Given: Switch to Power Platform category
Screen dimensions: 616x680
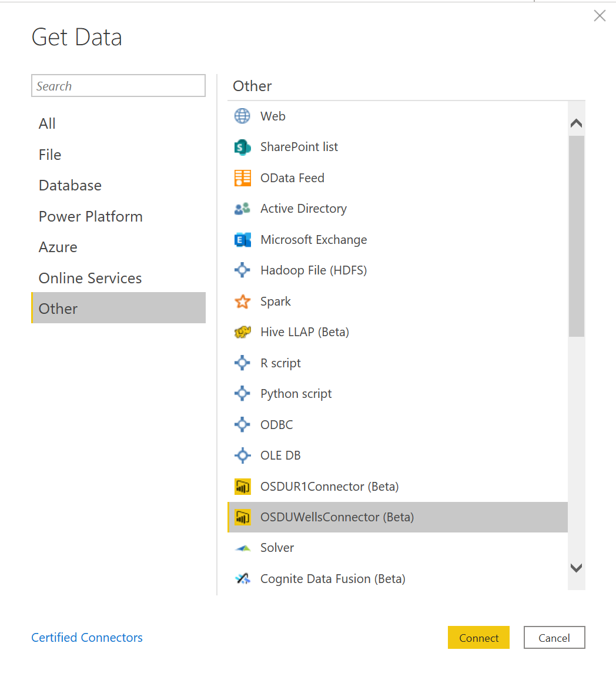Looking at the screenshot, I should pos(118,216).
